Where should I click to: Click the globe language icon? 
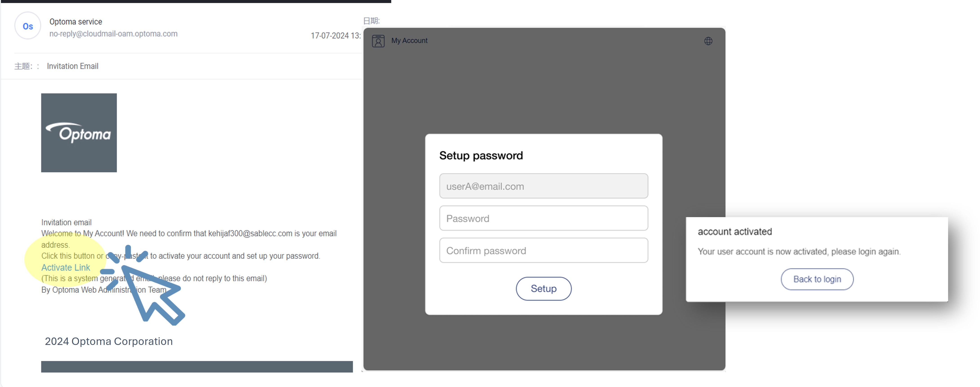tap(708, 41)
